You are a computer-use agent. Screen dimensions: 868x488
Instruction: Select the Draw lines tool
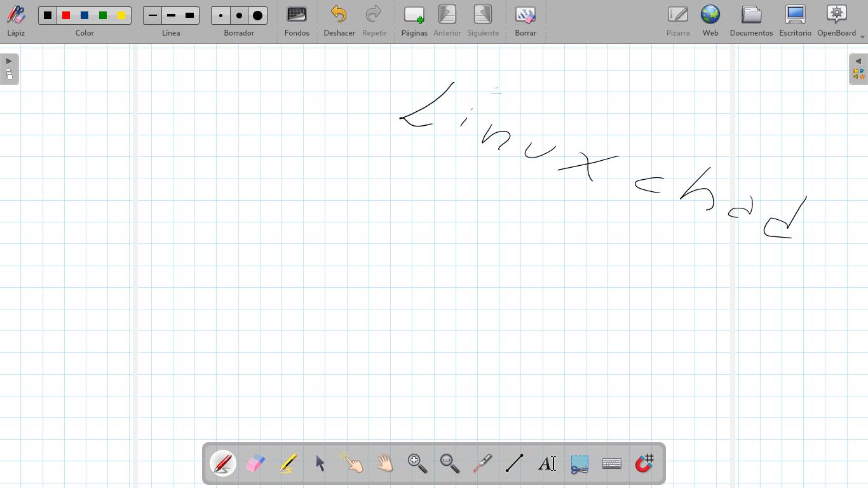[515, 463]
